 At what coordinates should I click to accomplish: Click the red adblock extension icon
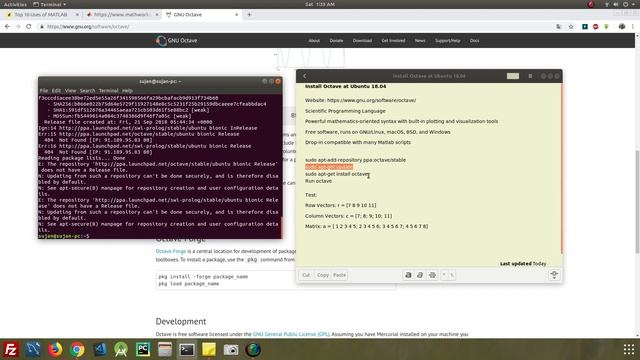[x=596, y=27]
